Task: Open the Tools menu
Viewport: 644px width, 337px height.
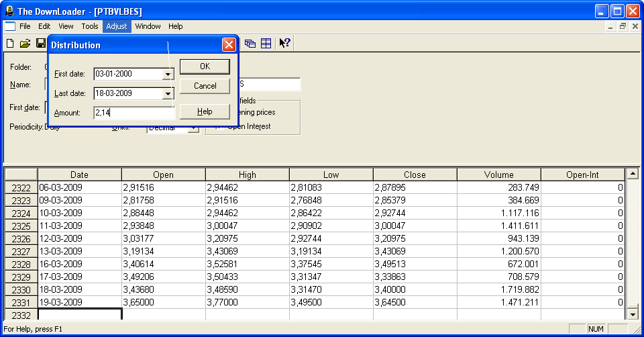Action: tap(89, 26)
